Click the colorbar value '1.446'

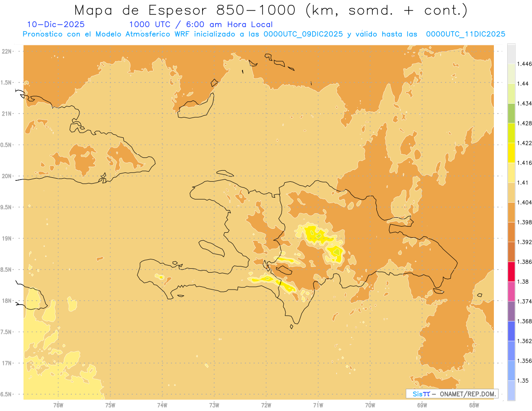tap(525, 64)
